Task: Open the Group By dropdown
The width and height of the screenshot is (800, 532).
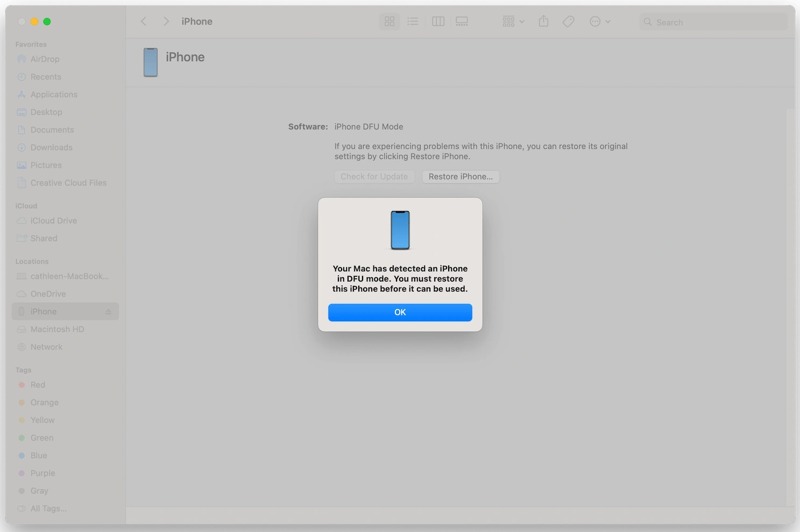Action: pos(513,21)
